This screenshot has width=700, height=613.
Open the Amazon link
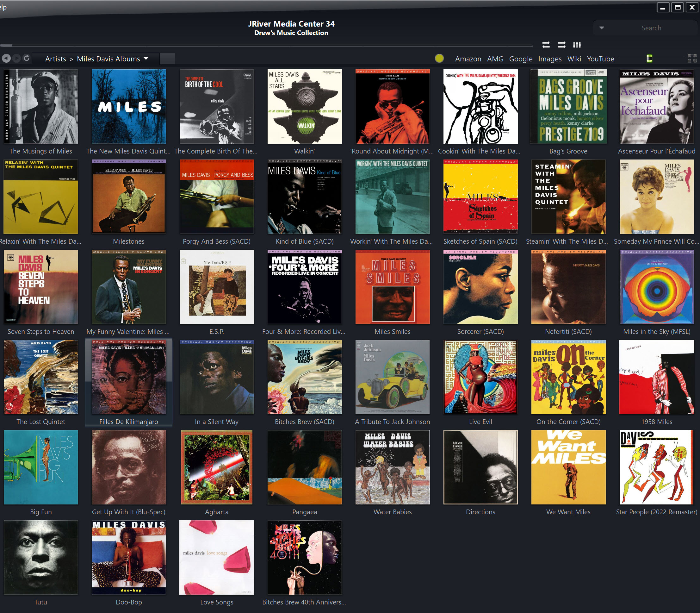pos(468,59)
